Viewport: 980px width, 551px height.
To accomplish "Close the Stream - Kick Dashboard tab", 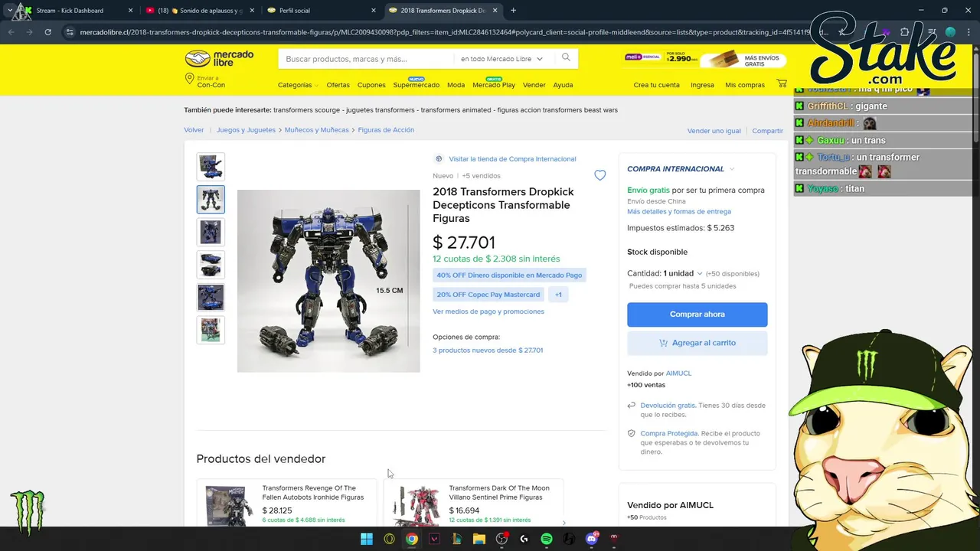I will pyautogui.click(x=130, y=11).
